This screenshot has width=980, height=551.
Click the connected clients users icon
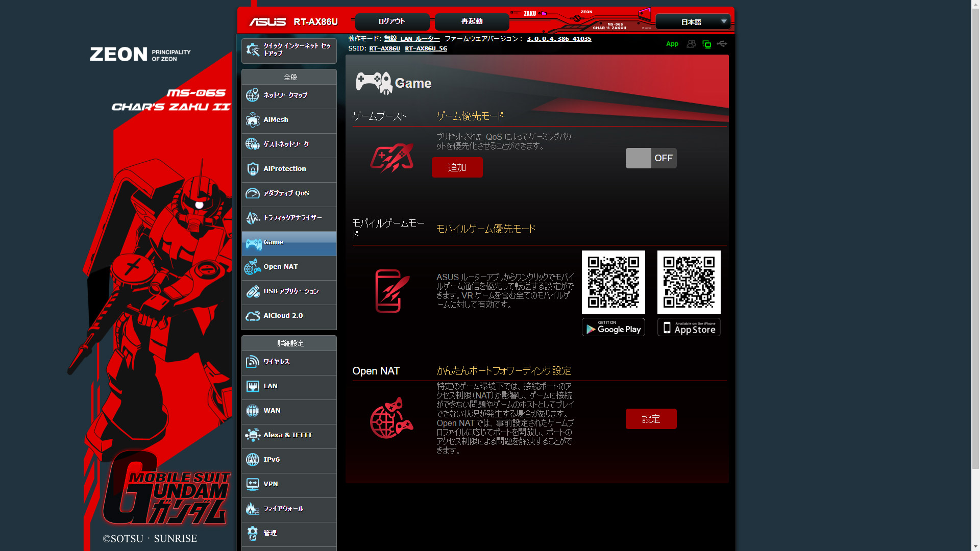[x=691, y=44]
